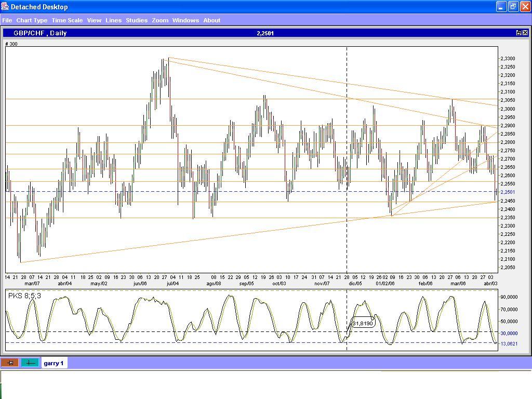Click the empty text area below the tab bar
Viewport: 532px width, 399px height.
pos(266,385)
